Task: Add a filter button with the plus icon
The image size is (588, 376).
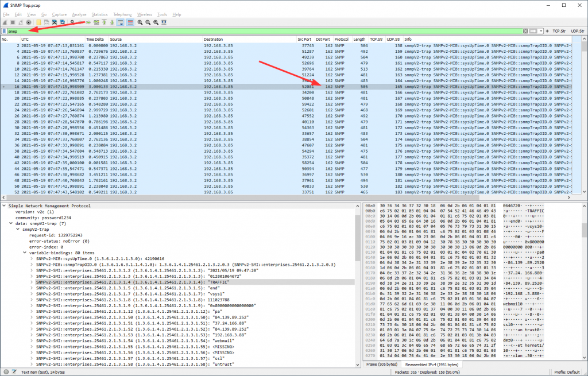Action: [x=547, y=31]
